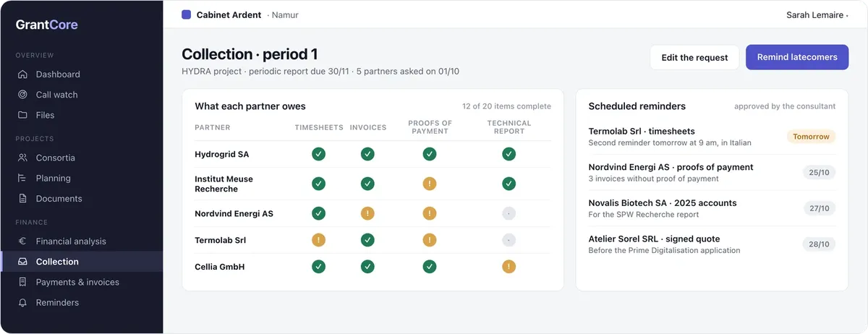868x334 pixels.
Task: Select Termolab Srl partner name
Action: click(x=221, y=240)
